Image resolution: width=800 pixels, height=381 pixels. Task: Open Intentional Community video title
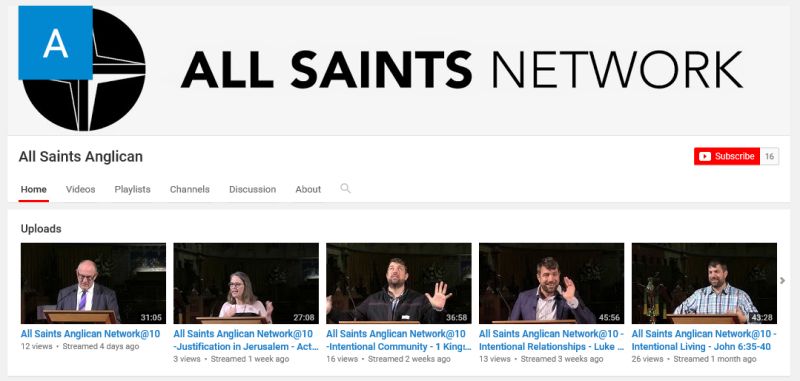point(398,340)
